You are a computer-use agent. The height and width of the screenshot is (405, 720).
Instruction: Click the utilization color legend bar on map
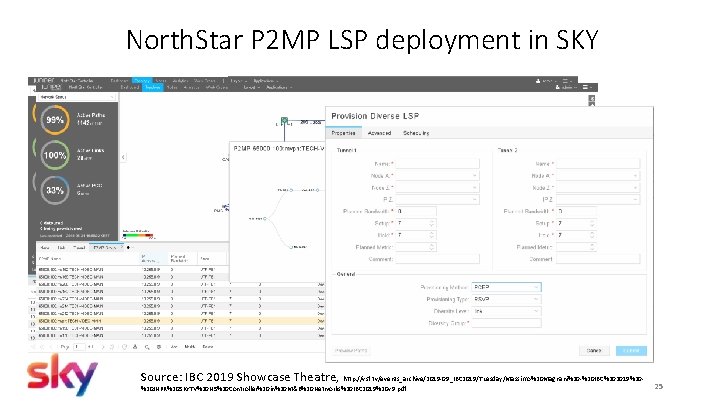pyautogui.click(x=138, y=235)
